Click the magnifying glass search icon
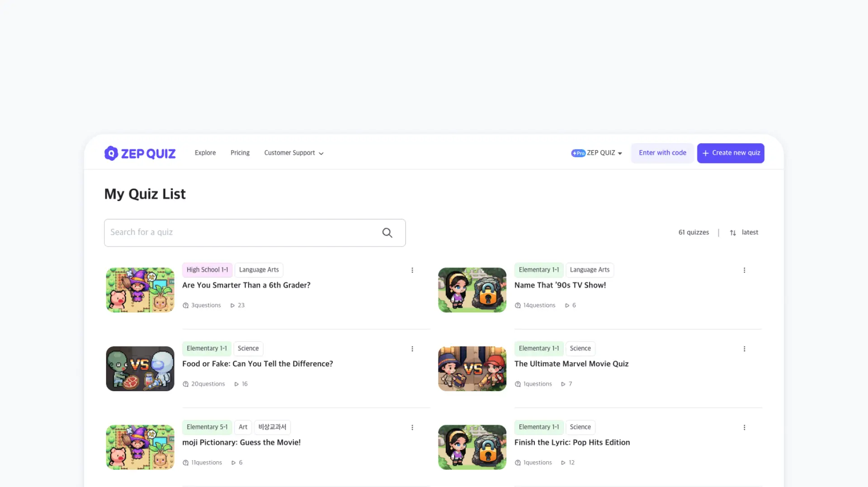The width and height of the screenshot is (868, 487). [387, 233]
